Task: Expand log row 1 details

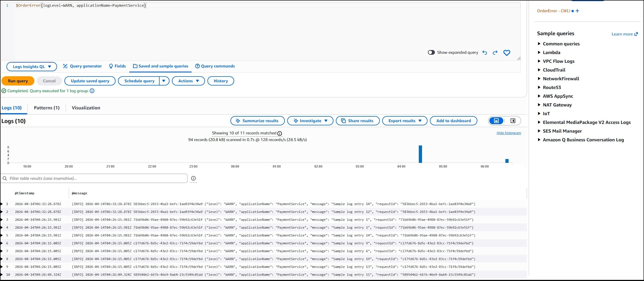Action: (x=1, y=204)
